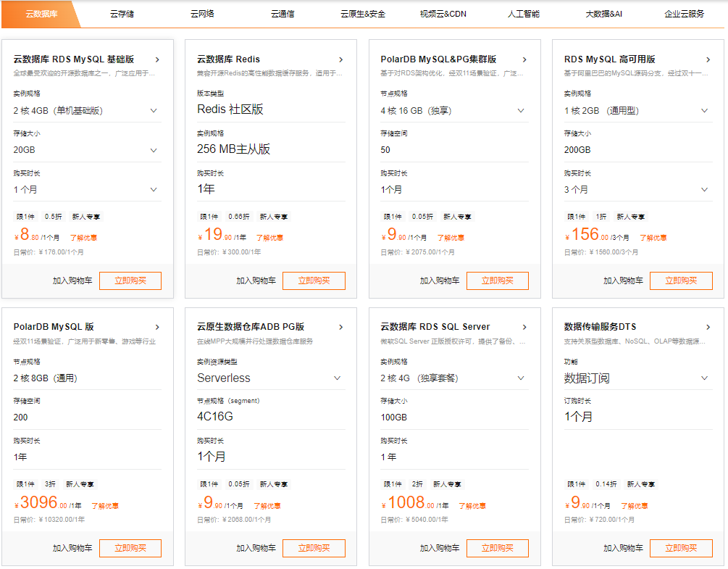Image resolution: width=728 pixels, height=569 pixels.
Task: Click the 256 MB主从版 instance spec value
Action: 233,149
